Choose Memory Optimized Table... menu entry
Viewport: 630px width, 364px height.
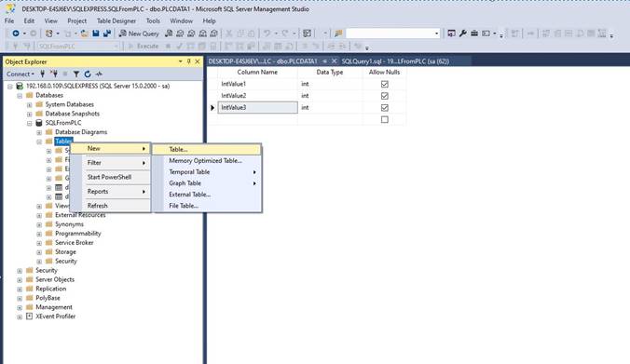point(207,160)
